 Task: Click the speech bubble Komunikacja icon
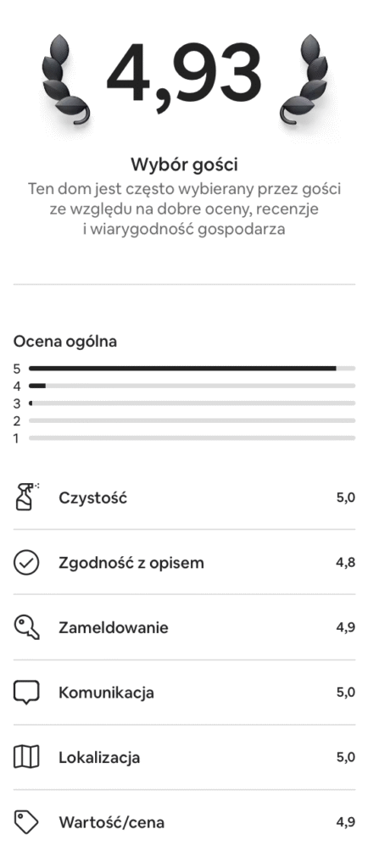point(26,693)
